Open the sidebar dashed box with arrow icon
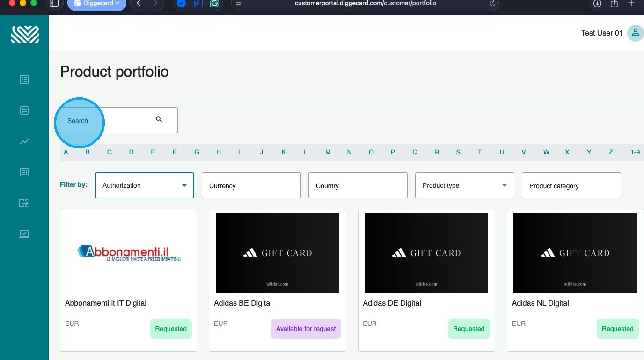The width and height of the screenshot is (644, 360). pos(24,203)
